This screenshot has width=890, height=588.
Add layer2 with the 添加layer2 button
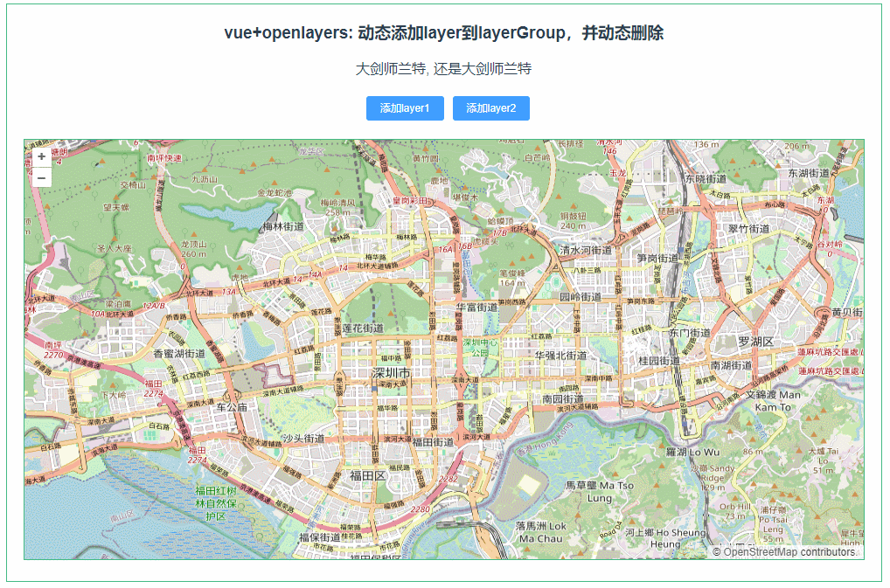tap(491, 108)
